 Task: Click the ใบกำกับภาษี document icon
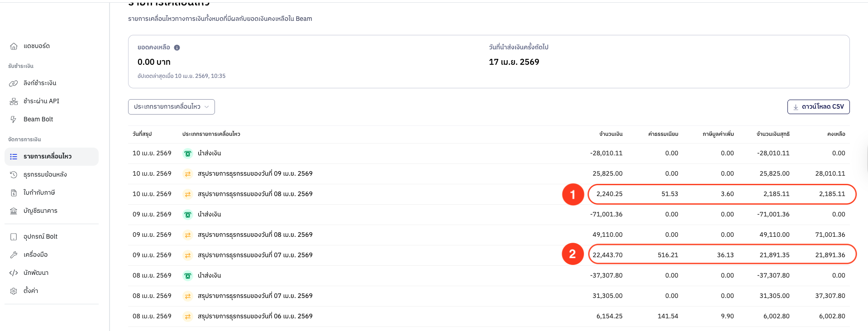14,193
